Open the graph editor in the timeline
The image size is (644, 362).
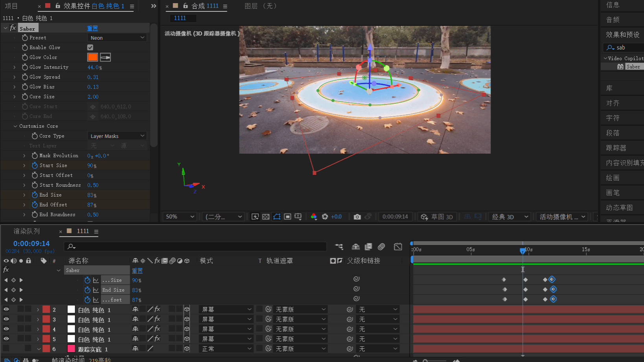tap(398, 246)
